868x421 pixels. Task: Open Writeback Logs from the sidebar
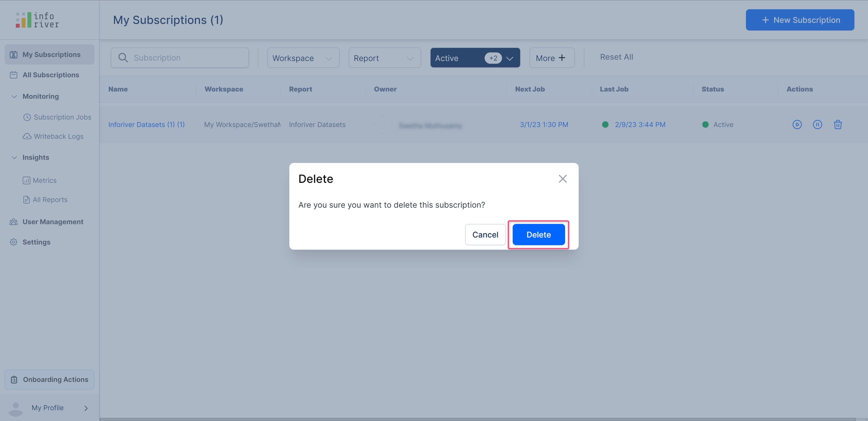coord(58,136)
